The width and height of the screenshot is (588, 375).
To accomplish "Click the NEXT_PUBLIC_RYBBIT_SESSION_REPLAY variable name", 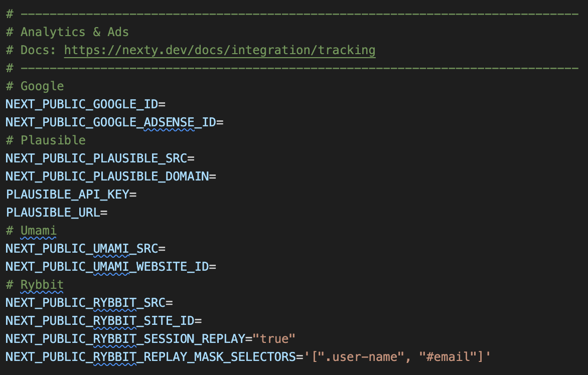I will click(x=125, y=339).
